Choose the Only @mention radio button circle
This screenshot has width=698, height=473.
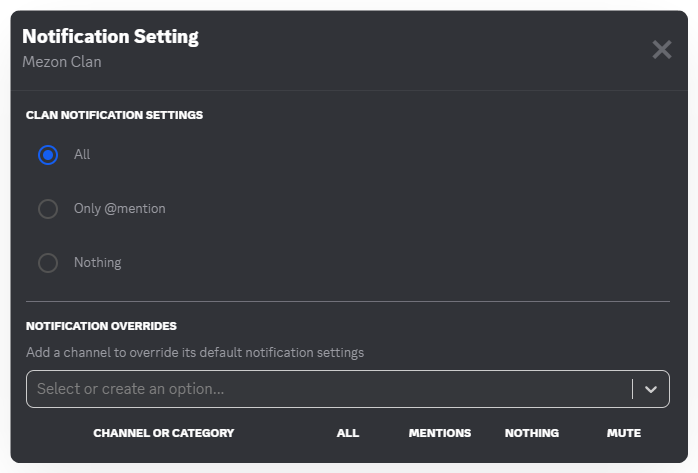[48, 209]
